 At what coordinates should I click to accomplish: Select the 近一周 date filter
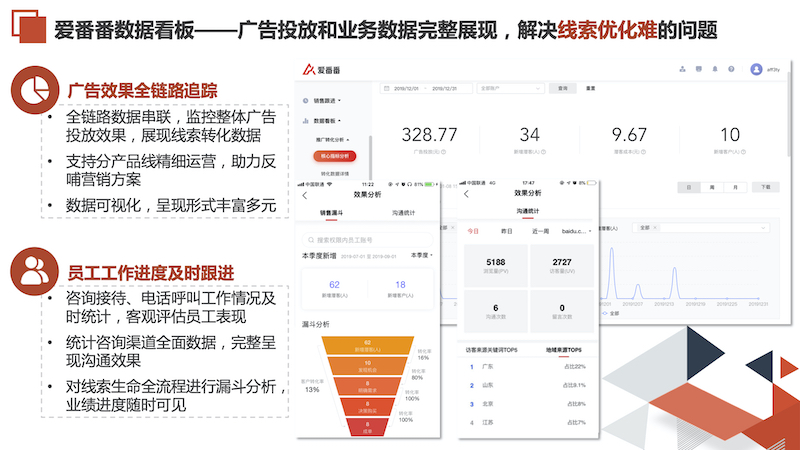pos(540,231)
